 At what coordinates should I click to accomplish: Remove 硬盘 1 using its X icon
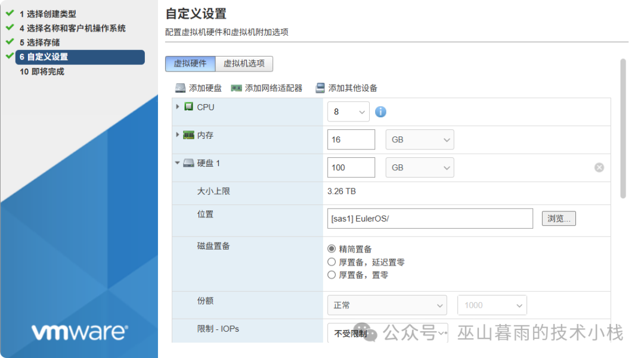click(599, 167)
